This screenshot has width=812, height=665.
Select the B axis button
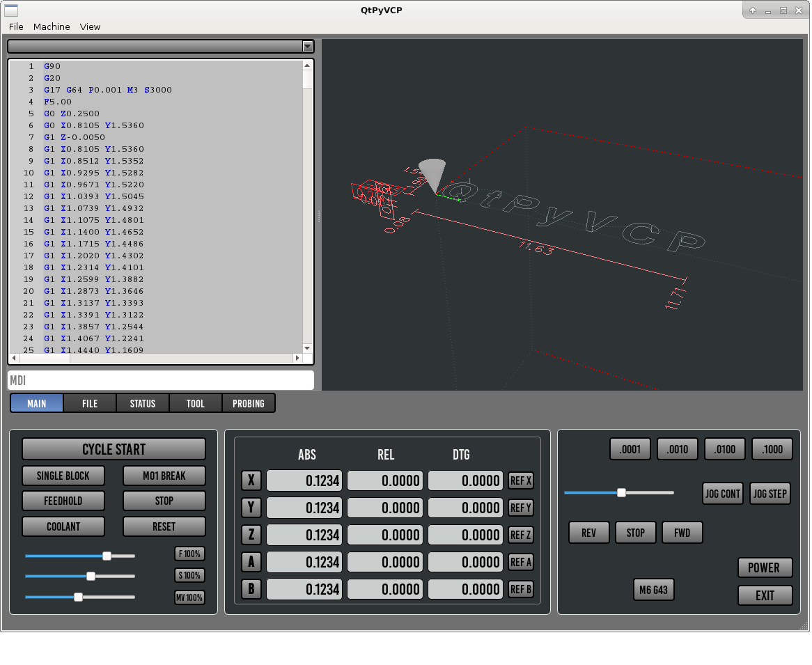(251, 589)
